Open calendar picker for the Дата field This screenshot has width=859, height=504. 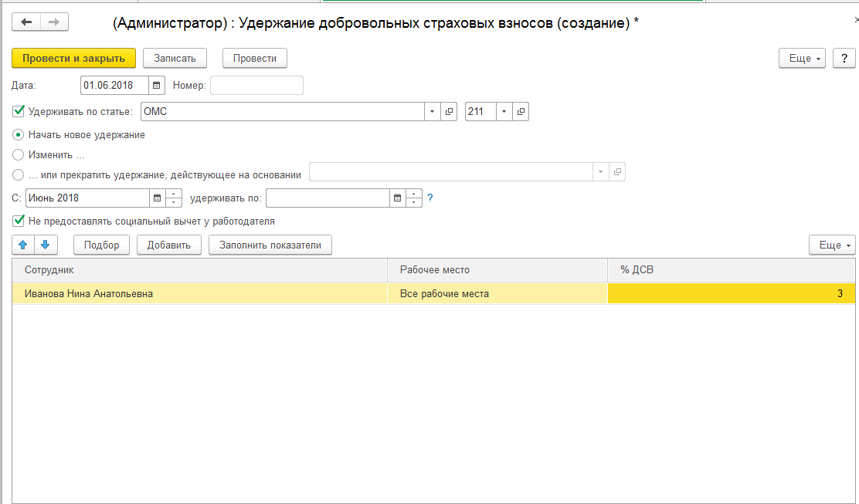coord(157,86)
